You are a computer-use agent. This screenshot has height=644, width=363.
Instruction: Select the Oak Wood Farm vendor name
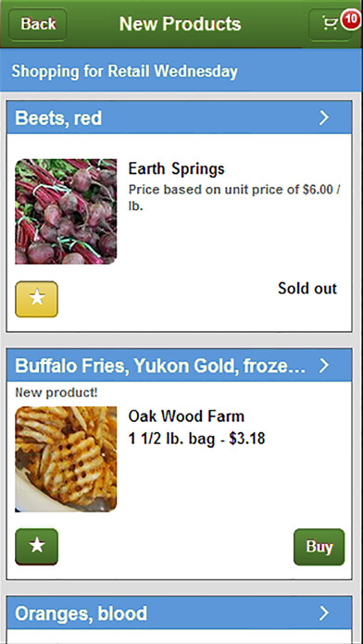click(186, 416)
